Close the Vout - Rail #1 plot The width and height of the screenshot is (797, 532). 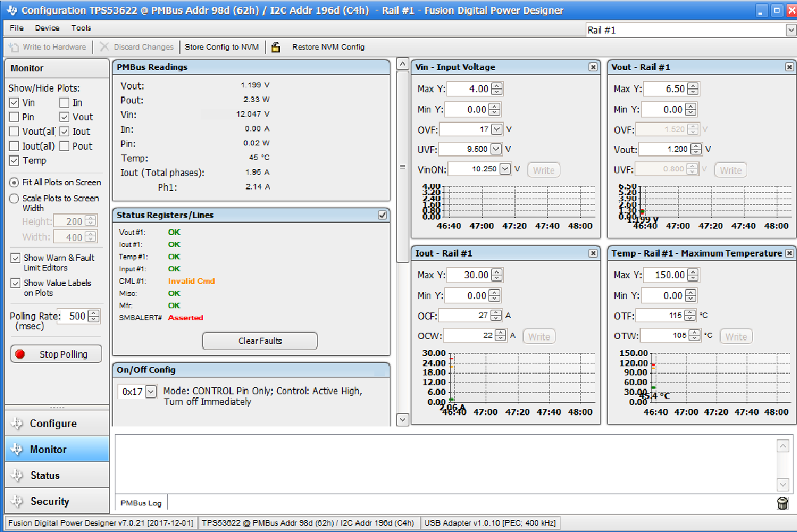coord(789,67)
